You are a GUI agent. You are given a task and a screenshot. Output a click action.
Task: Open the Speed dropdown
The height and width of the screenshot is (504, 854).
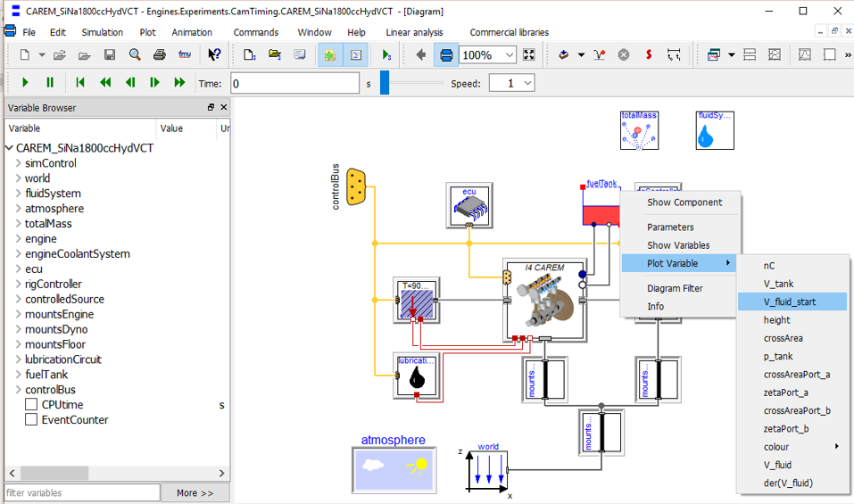[x=527, y=83]
